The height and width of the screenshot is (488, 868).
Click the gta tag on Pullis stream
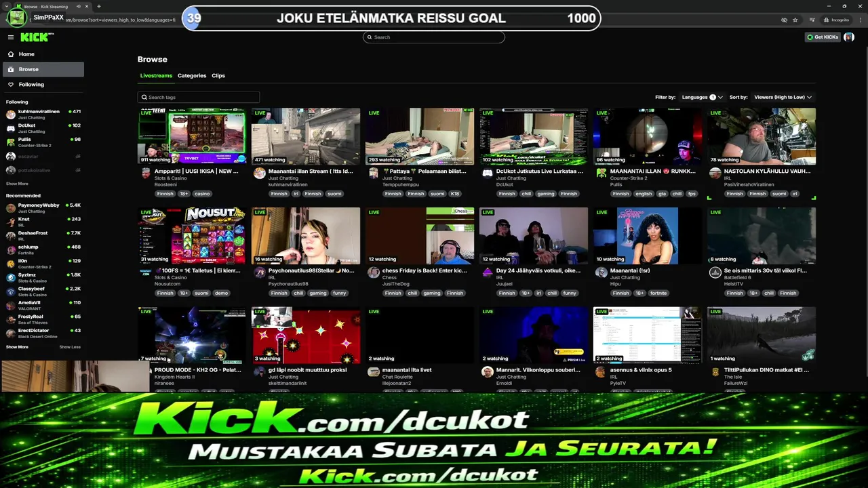click(x=662, y=194)
